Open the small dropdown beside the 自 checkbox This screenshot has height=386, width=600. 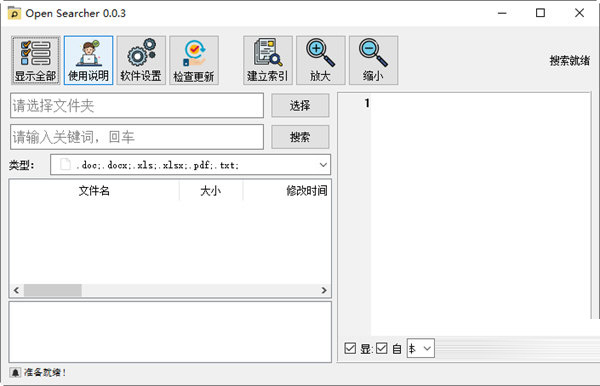(421, 348)
